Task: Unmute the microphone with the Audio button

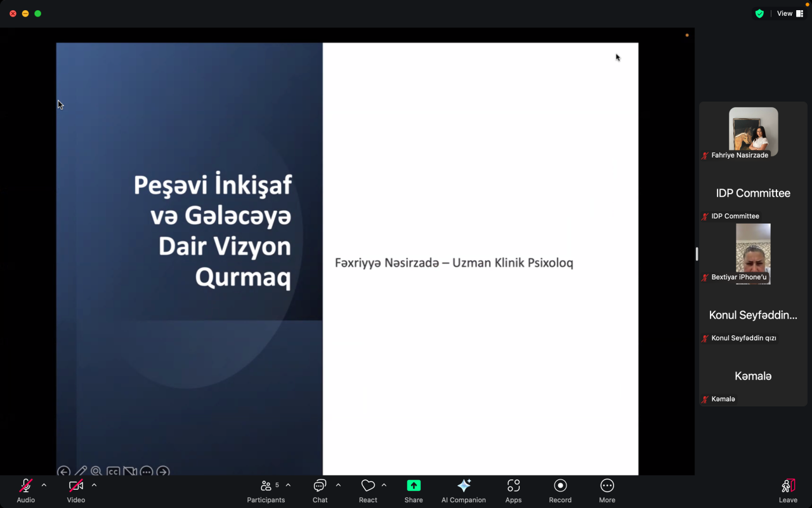Action: point(26,490)
